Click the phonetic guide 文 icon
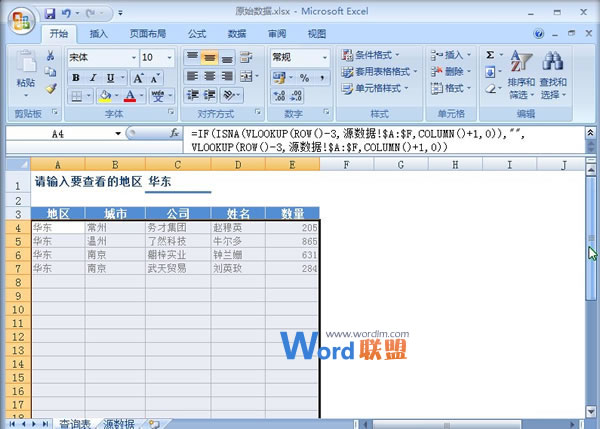 click(x=157, y=96)
